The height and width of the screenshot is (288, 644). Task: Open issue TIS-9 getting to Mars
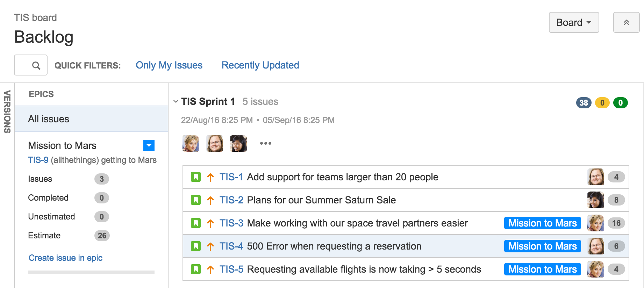click(38, 160)
